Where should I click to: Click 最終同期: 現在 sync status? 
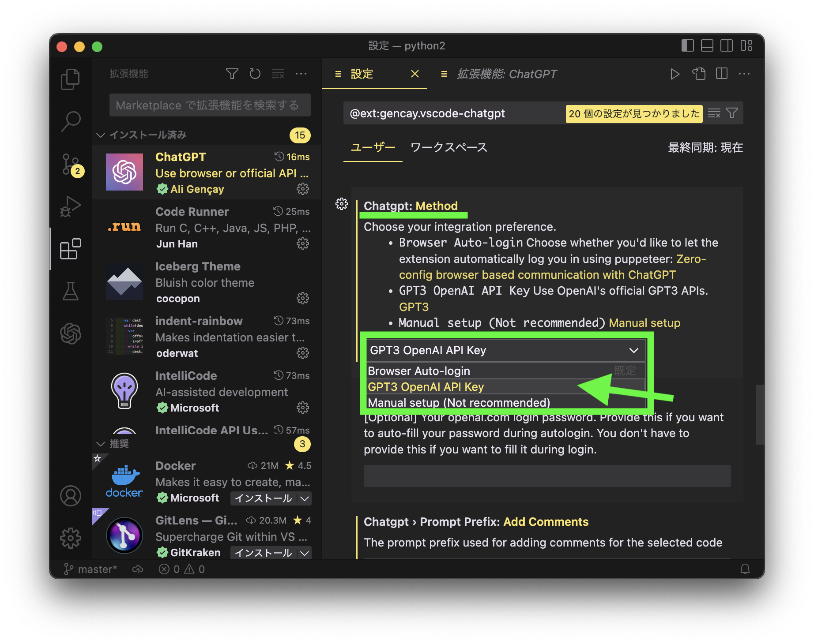coord(705,147)
